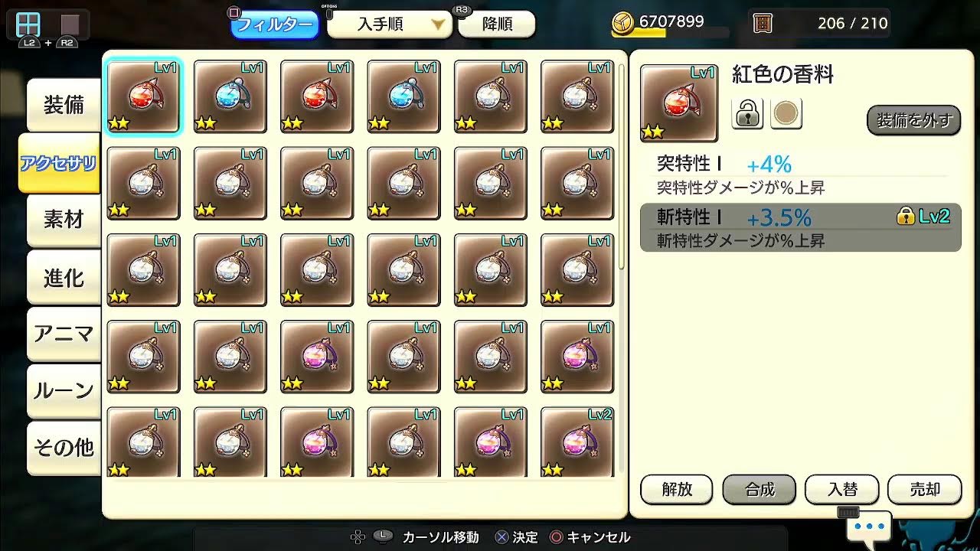Select the first red spice accessory icon
This screenshot has width=980, height=551.
(143, 96)
